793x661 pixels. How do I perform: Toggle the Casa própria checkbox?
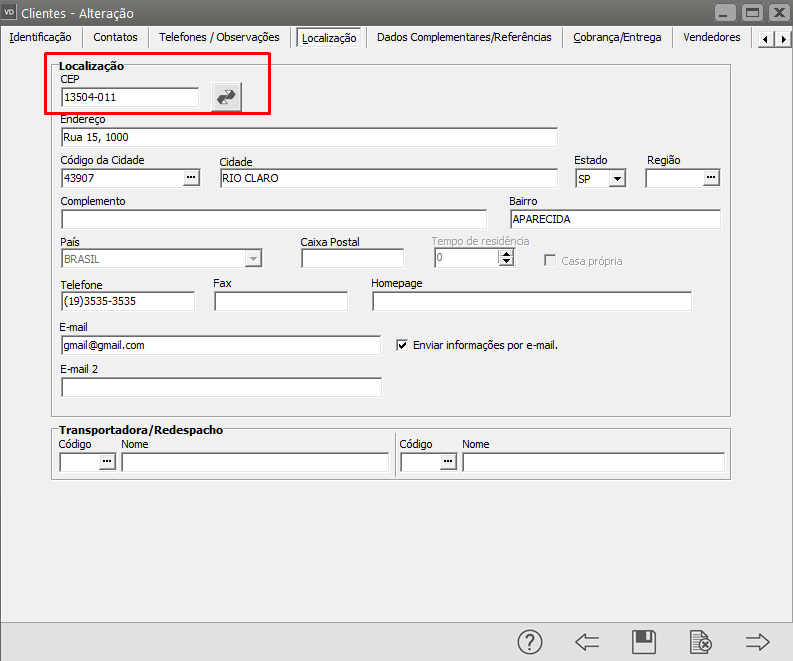(550, 260)
